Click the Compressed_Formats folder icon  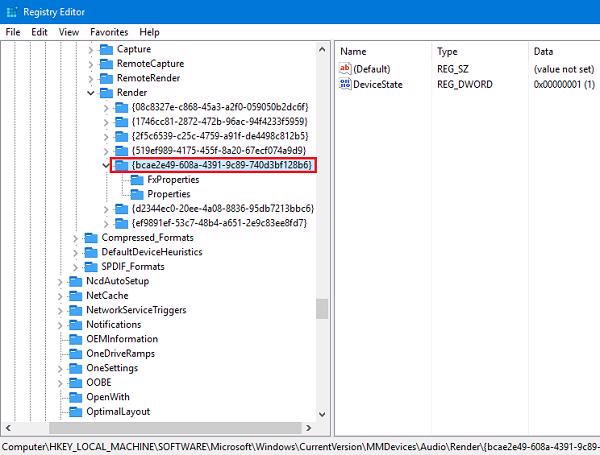91,237
